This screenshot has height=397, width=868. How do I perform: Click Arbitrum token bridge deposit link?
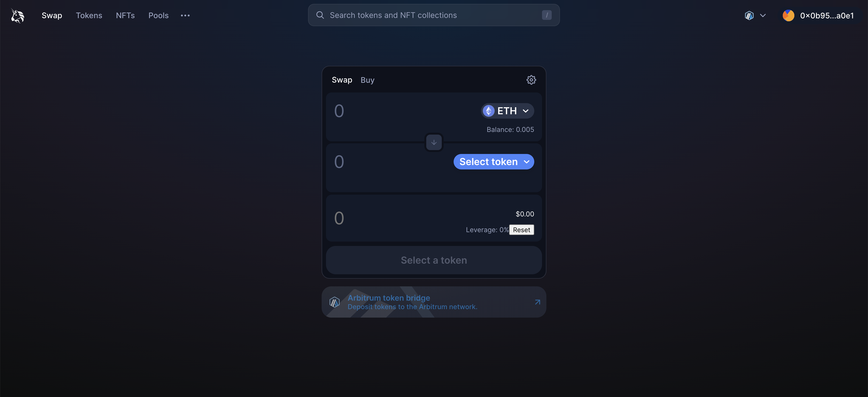pos(434,302)
